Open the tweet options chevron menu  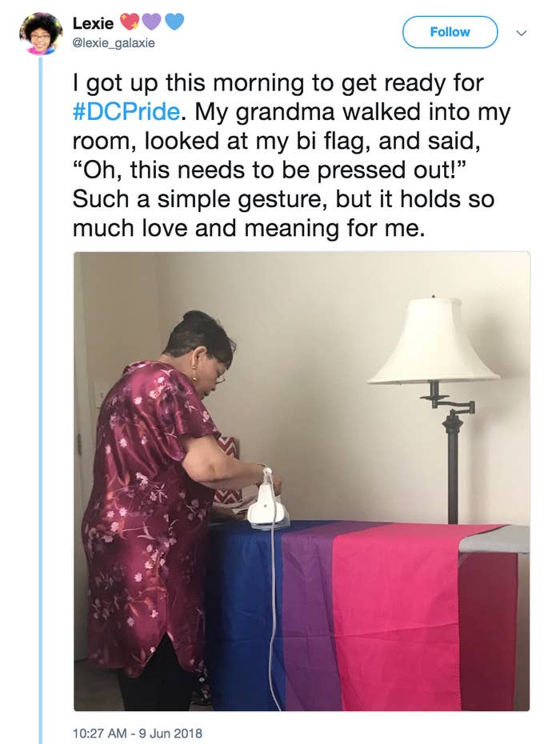[521, 33]
